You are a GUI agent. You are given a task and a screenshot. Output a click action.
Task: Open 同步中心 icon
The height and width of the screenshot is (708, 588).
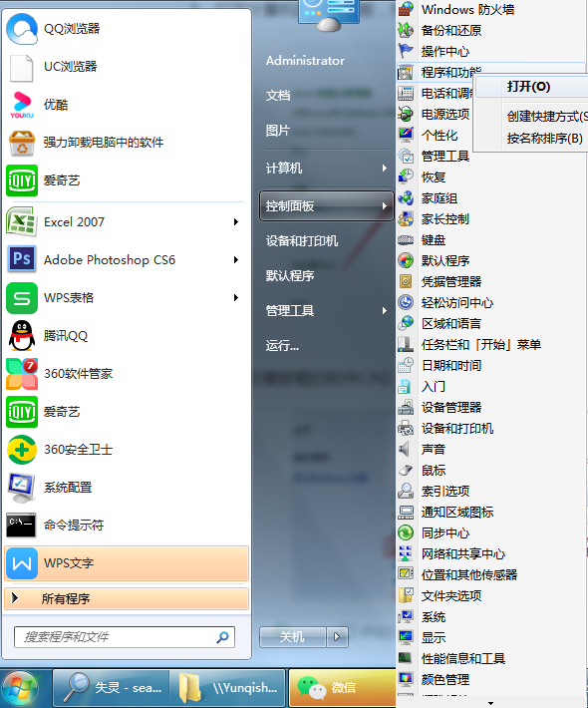pos(406,532)
